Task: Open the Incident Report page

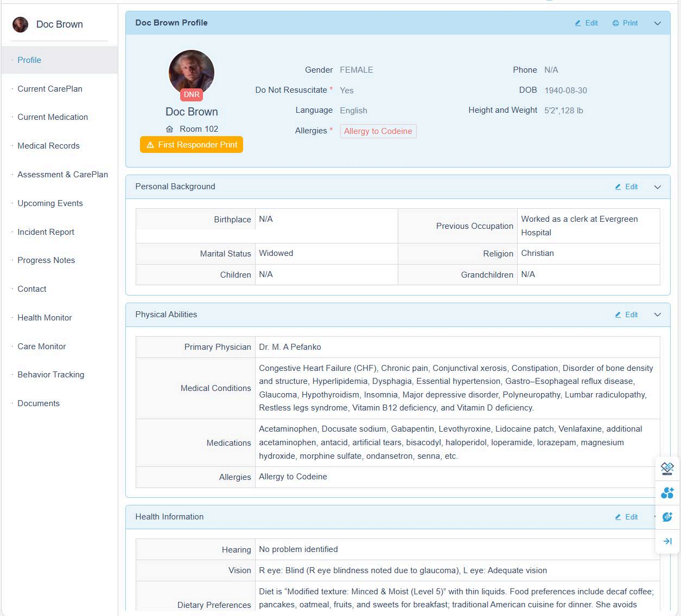Action: click(x=46, y=232)
